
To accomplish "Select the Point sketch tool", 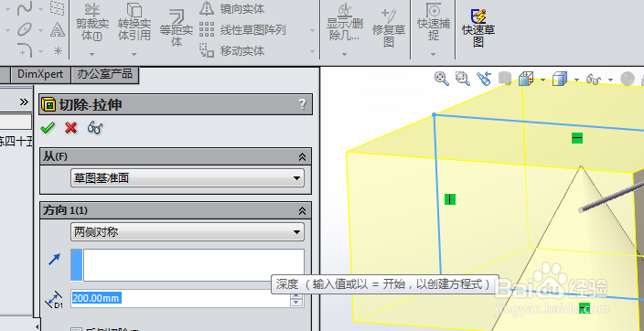I will 58,51.
